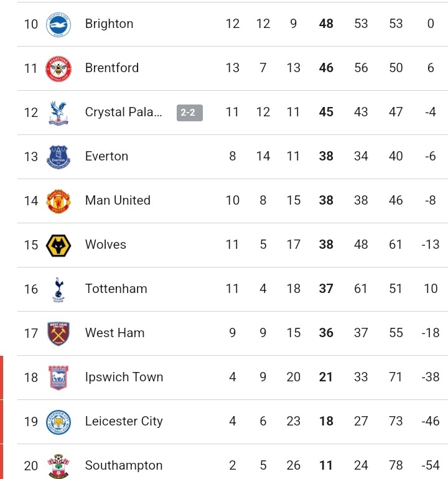Select Southampton's -54 goal difference
This screenshot has height=479, width=448.
point(431,465)
